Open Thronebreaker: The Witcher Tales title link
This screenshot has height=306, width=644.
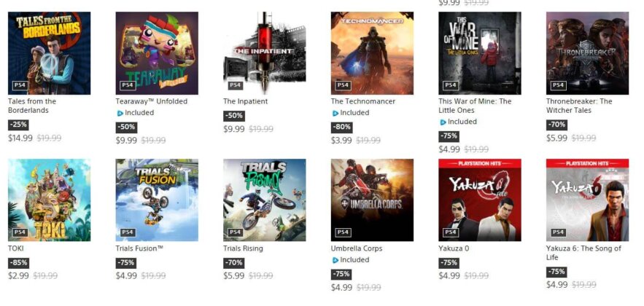pos(579,106)
